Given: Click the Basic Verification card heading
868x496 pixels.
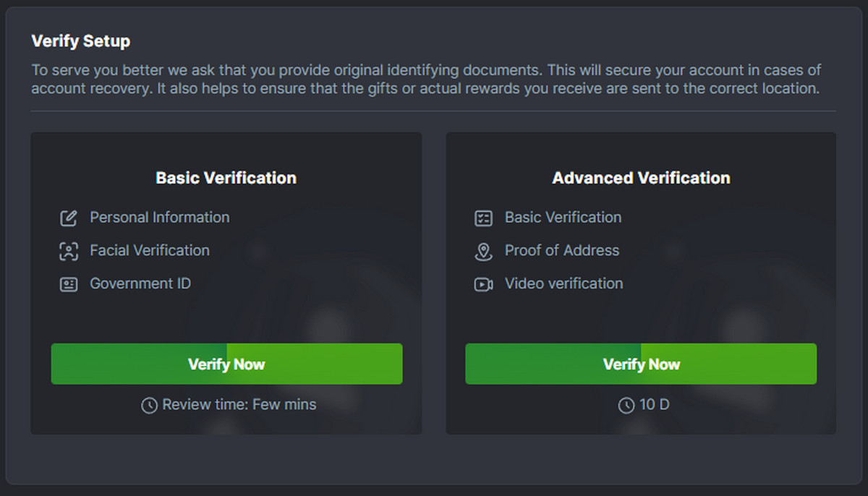Looking at the screenshot, I should 226,178.
